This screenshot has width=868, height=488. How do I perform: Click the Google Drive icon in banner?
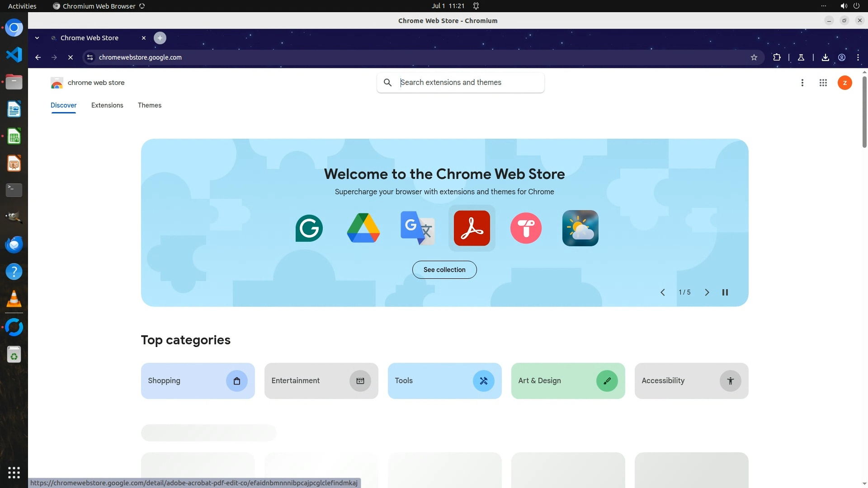pos(363,228)
